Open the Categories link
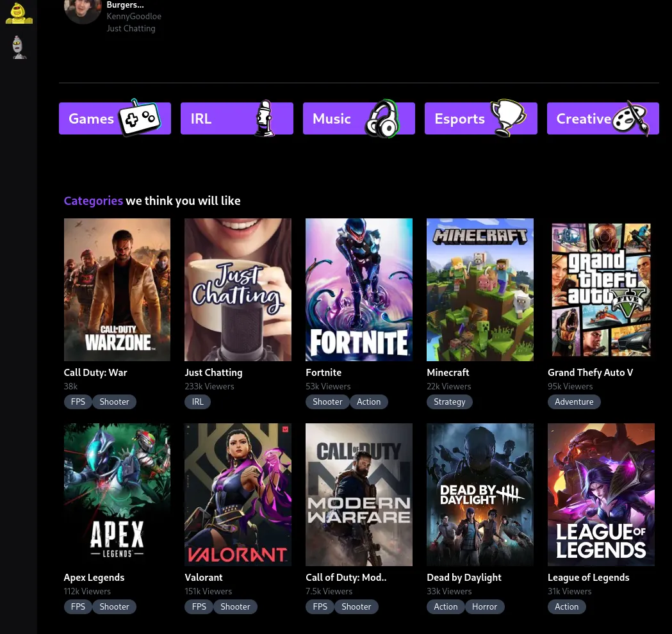 point(93,200)
